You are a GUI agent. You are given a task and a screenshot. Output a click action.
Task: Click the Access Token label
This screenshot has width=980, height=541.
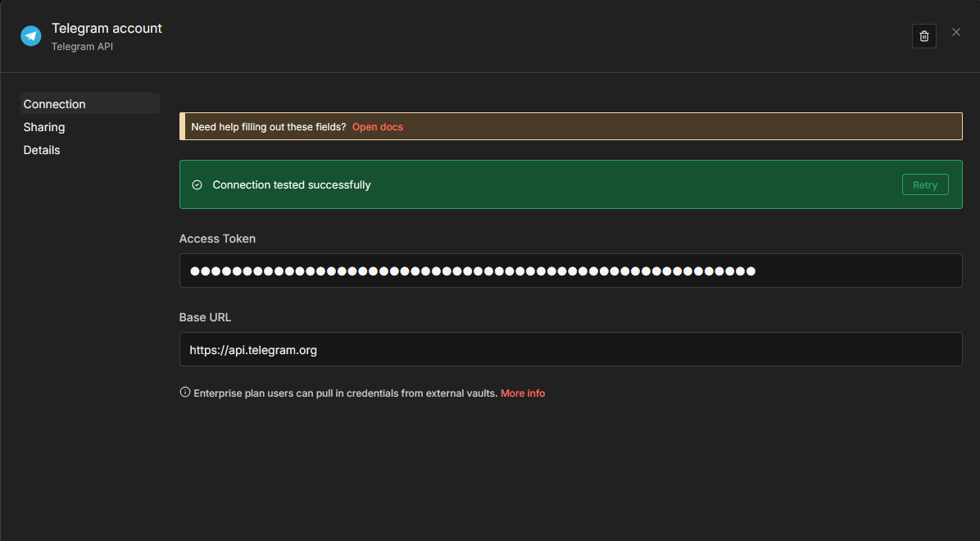[x=217, y=239]
